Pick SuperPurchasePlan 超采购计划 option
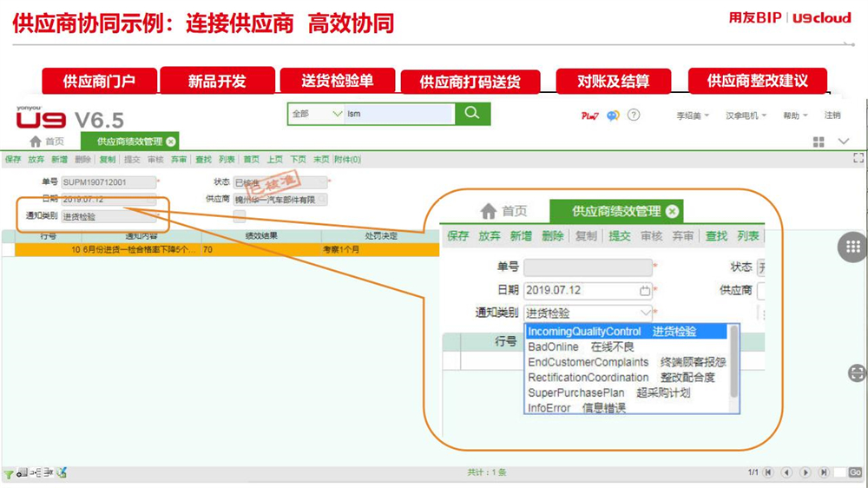Image resolution: width=868 pixels, height=488 pixels. click(x=626, y=392)
